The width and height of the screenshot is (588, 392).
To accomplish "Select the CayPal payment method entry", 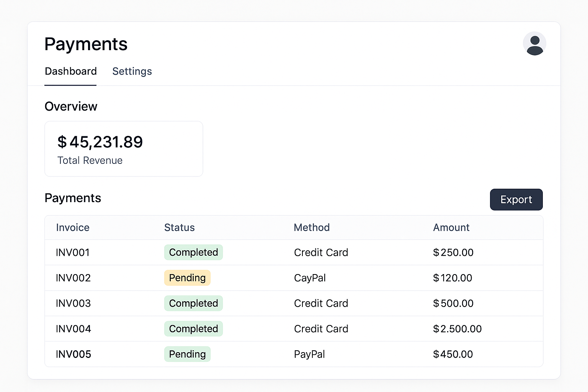I will click(310, 278).
